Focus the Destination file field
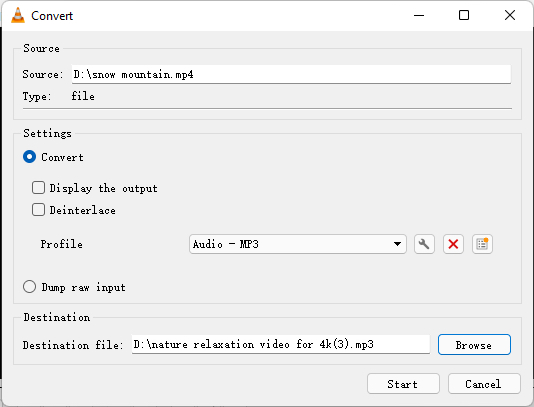Screen dimensions: 534x407 pyautogui.click(x=281, y=344)
